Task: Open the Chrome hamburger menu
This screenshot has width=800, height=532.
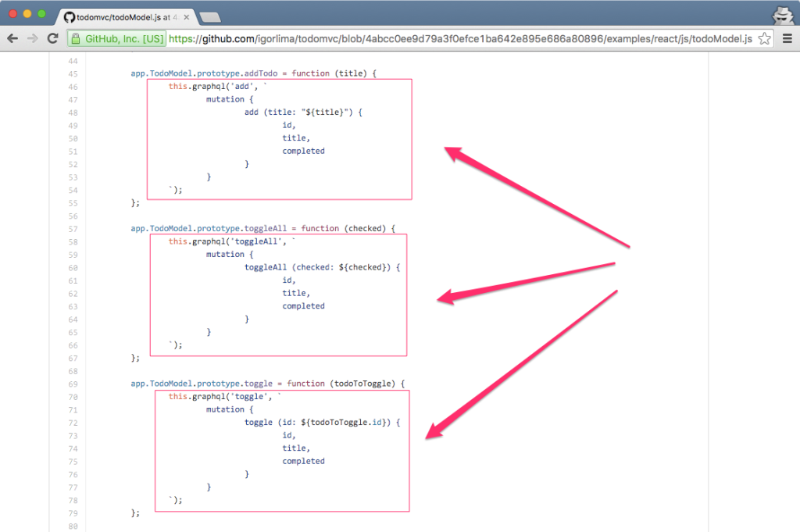Action: (x=787, y=39)
